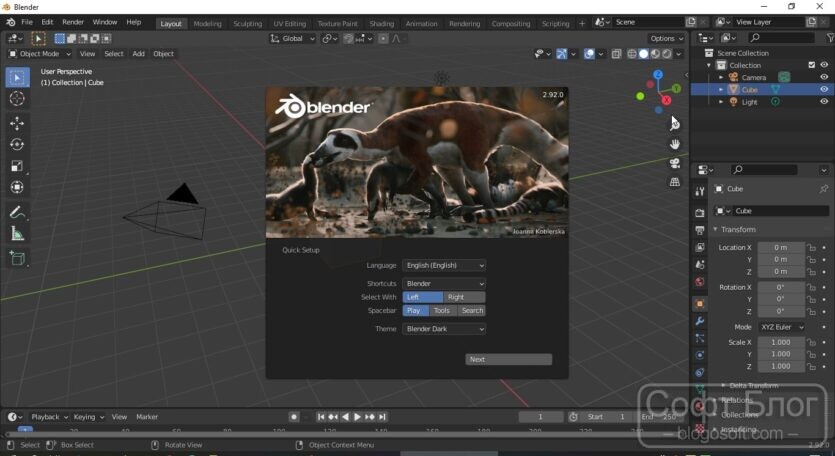Jump to the timeline end frame button
Image resolution: width=835 pixels, height=456 pixels.
click(382, 417)
